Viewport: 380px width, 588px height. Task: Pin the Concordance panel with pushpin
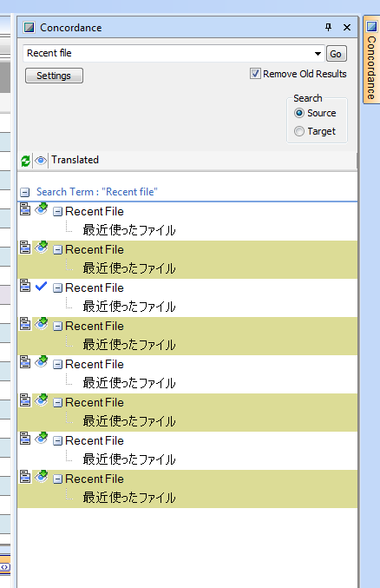328,27
